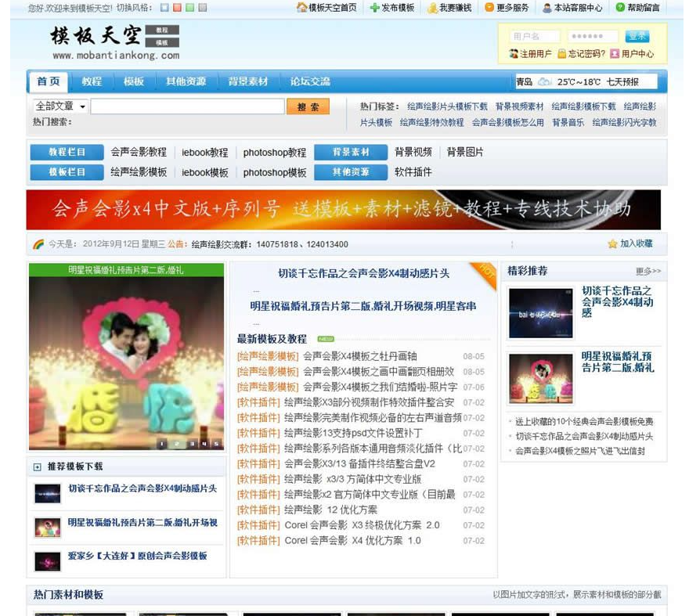The width and height of the screenshot is (689, 616).
Task: Click the green 帮助留言 icon
Action: pyautogui.click(x=620, y=8)
